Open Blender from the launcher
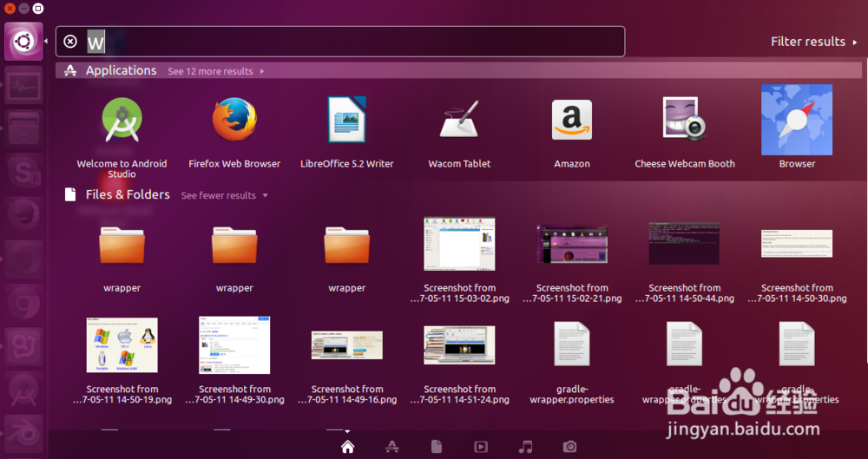 coord(23,434)
